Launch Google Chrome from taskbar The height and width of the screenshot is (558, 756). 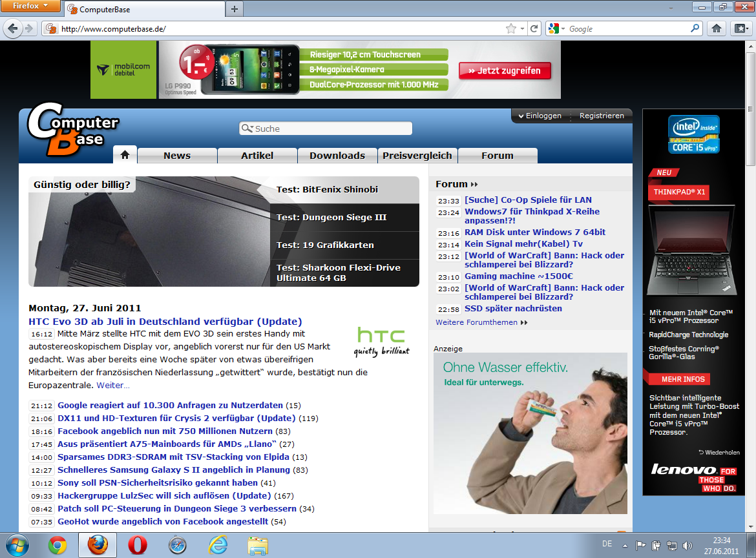tap(58, 546)
